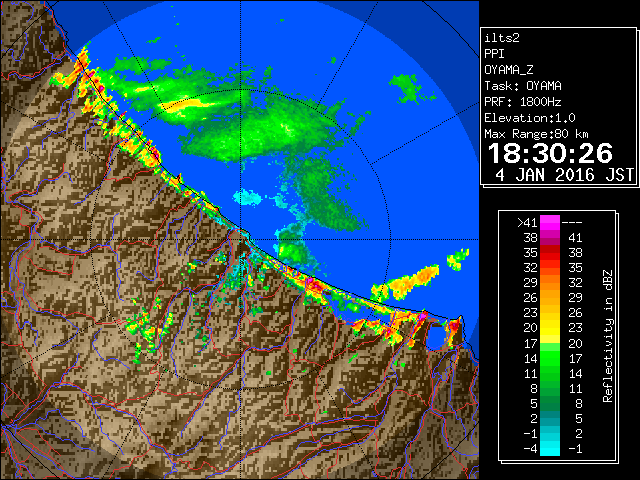Click the red 35-38 dBZ legend swatch
The image size is (640, 480).
(550, 253)
